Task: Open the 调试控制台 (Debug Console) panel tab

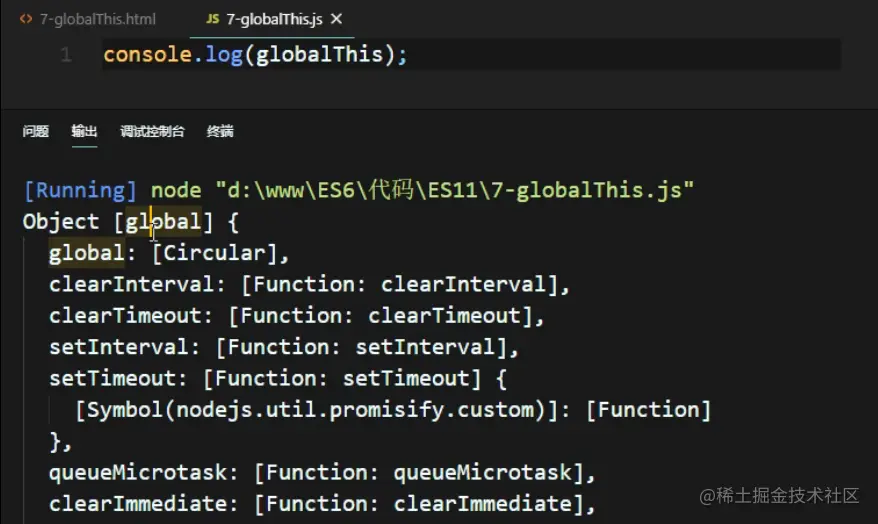Action: pos(152,132)
